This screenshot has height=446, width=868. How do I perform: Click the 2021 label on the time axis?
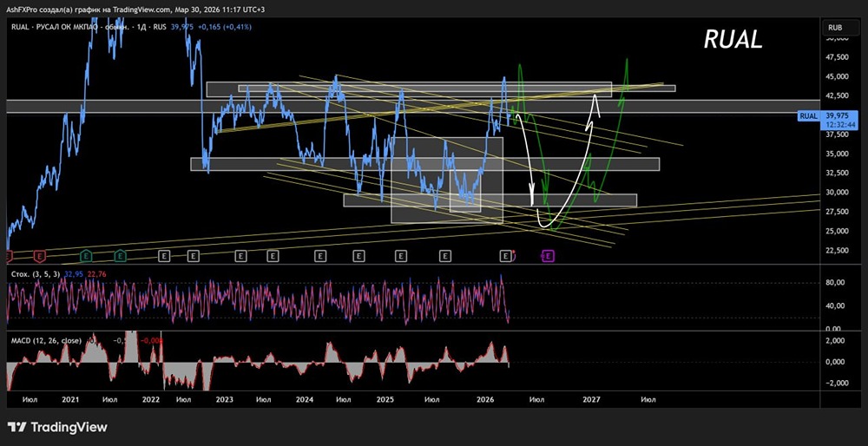(69, 399)
